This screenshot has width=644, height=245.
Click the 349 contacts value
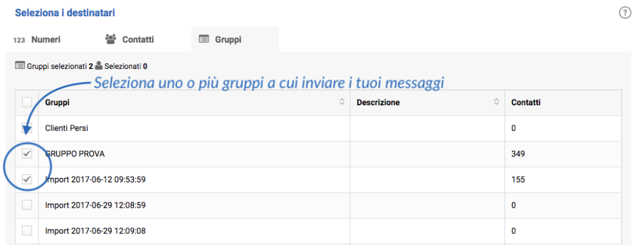[518, 154]
